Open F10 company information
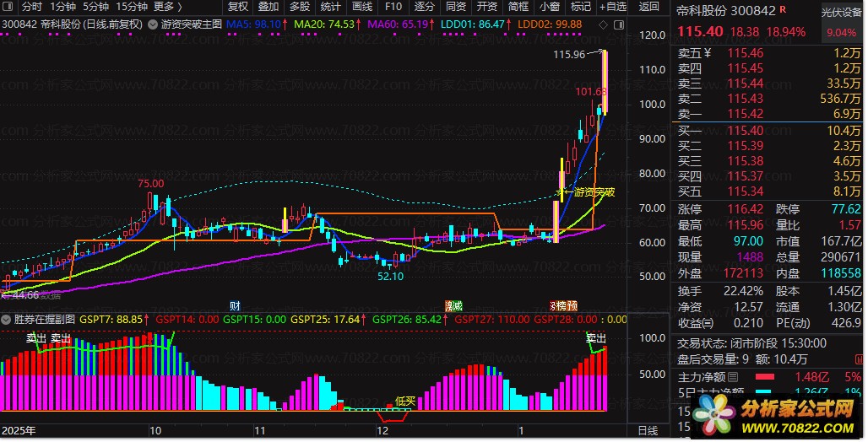The height and width of the screenshot is (442, 868). click(x=393, y=7)
